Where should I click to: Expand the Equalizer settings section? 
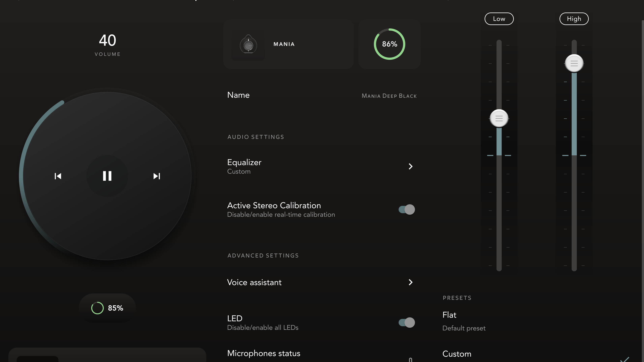pos(410,166)
